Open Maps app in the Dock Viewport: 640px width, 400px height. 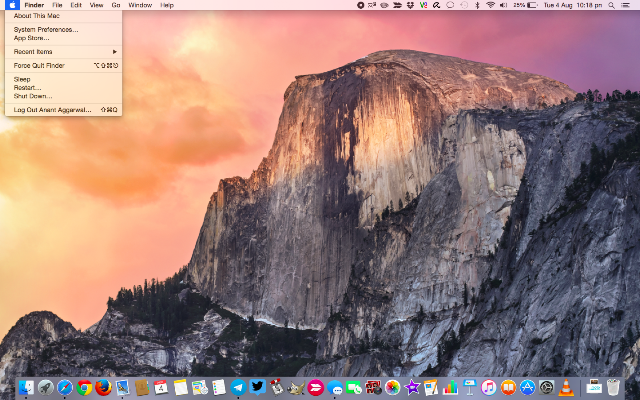(200, 387)
